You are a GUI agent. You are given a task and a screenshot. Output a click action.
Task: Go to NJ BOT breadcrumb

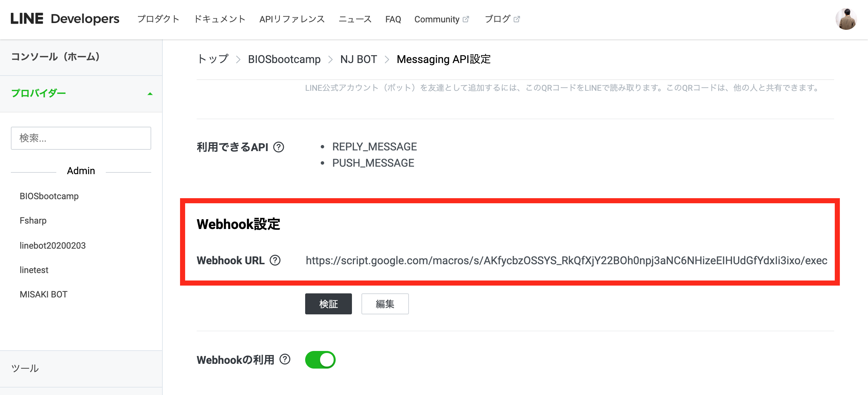point(358,59)
